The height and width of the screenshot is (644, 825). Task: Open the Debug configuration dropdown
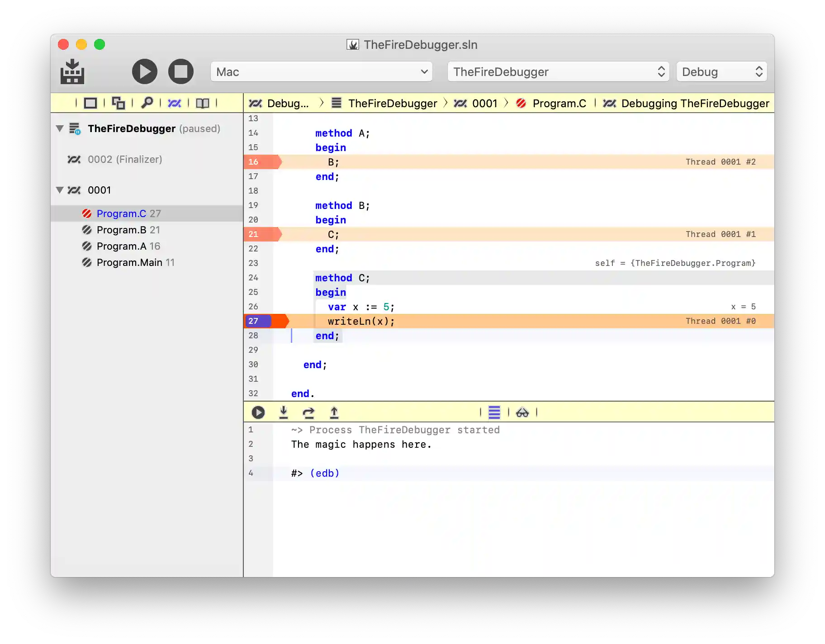click(721, 72)
